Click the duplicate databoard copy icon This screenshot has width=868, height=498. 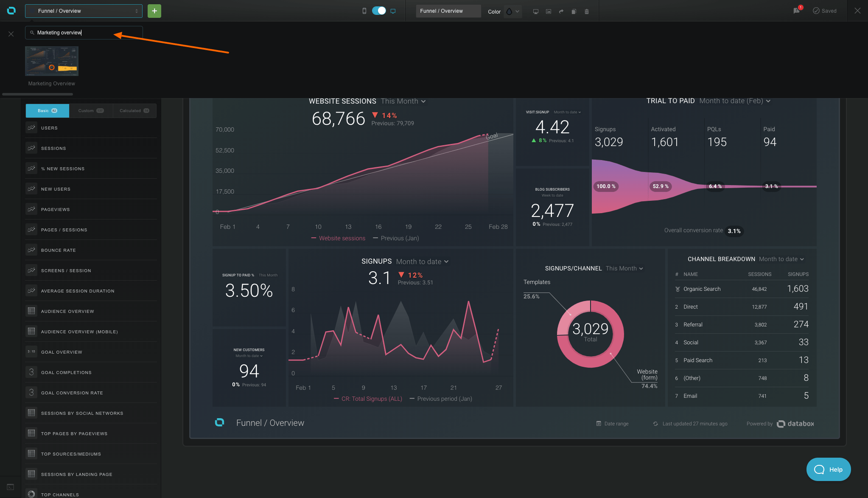coord(574,11)
